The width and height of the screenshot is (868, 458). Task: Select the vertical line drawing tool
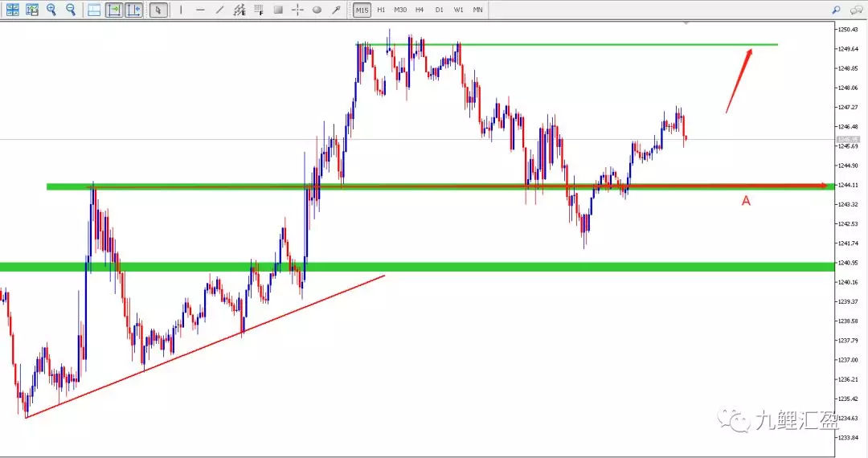(181, 10)
